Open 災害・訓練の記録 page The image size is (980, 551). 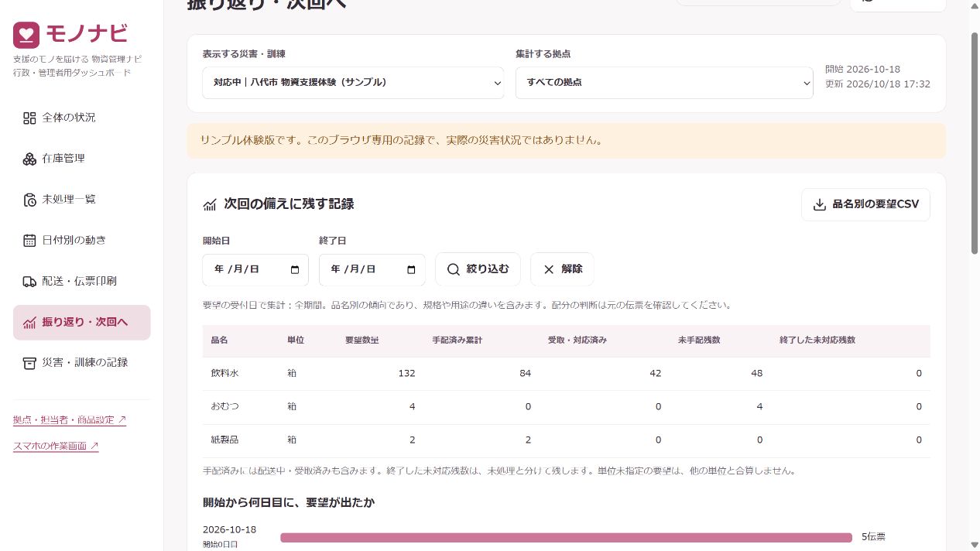(x=81, y=362)
